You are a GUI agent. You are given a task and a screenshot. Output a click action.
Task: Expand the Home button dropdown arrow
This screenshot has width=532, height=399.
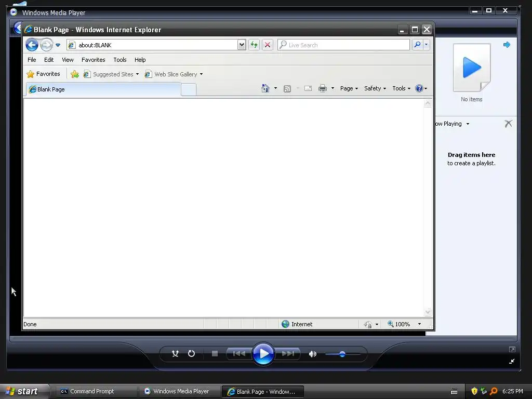(275, 88)
